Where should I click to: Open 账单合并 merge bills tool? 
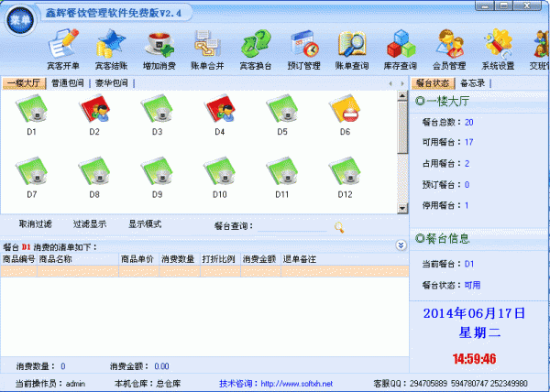[x=207, y=49]
